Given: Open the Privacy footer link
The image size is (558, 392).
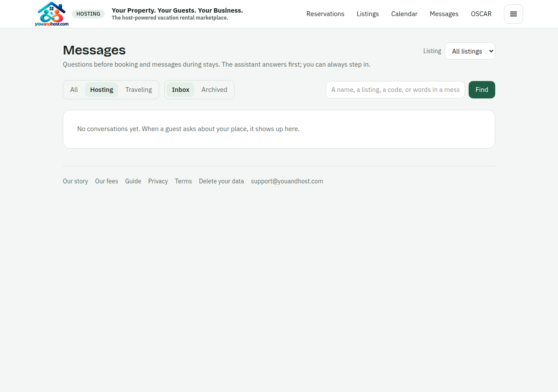Looking at the screenshot, I should click(x=158, y=181).
